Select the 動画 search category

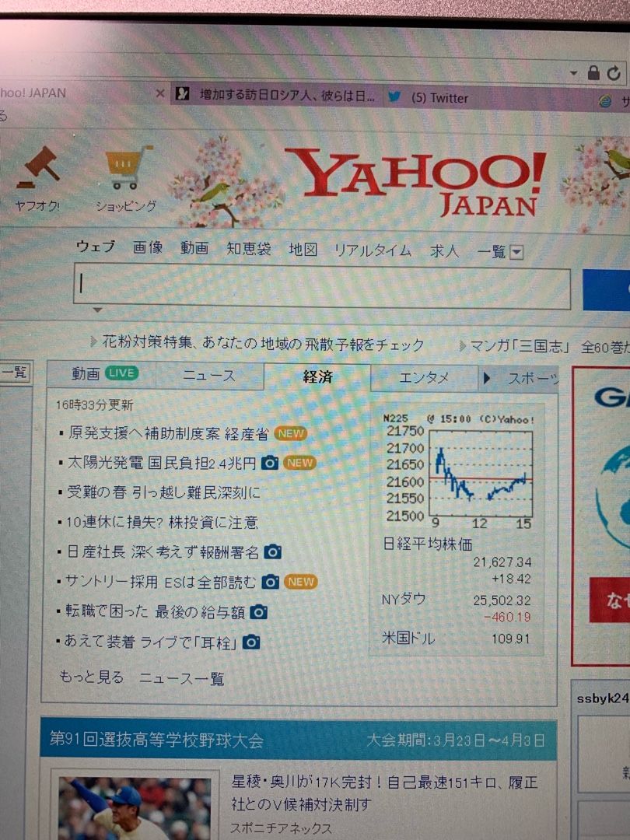[194, 247]
